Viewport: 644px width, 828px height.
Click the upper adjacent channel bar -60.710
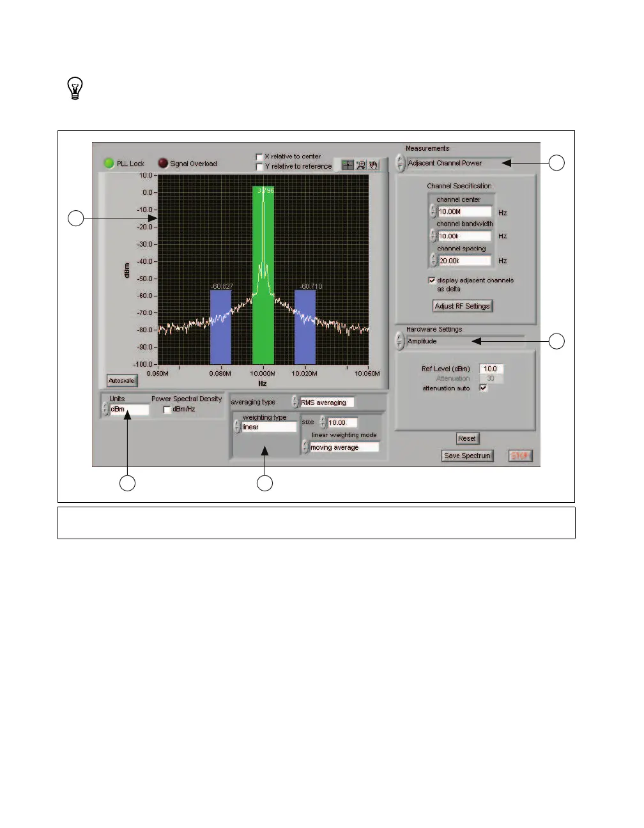[305, 327]
